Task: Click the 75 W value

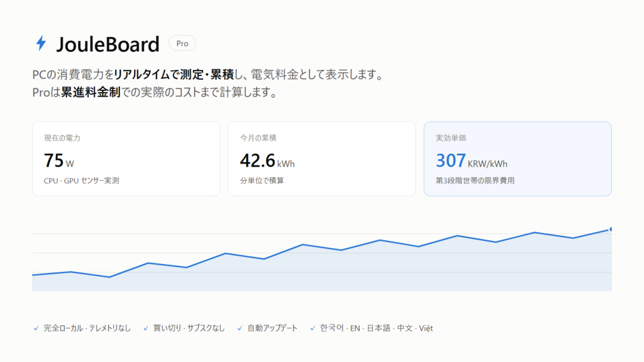Action: [59, 160]
